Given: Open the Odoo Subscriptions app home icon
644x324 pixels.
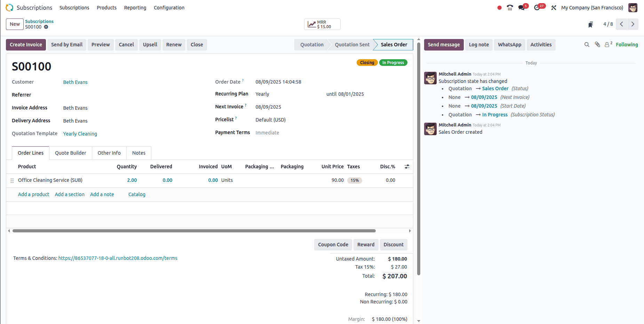Looking at the screenshot, I should pos(9,8).
